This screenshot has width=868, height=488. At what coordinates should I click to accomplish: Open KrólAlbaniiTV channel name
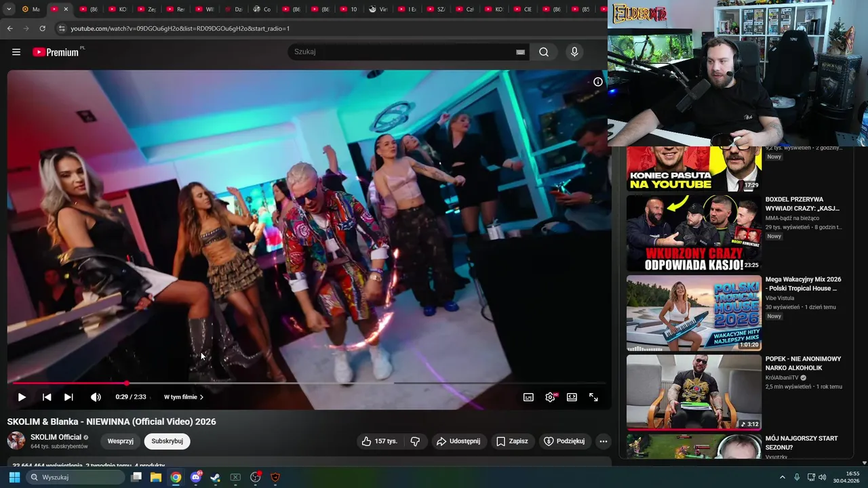[783, 378]
